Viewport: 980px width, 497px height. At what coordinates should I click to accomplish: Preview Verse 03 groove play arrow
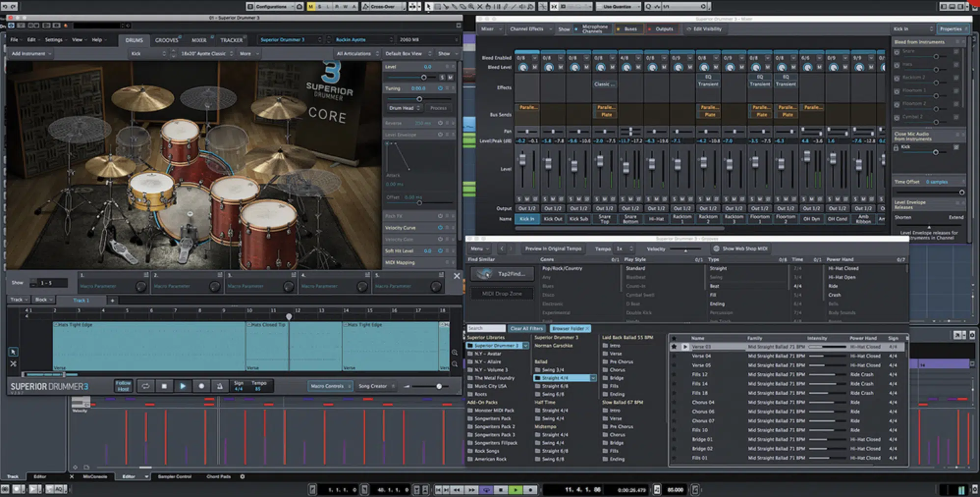coord(685,347)
